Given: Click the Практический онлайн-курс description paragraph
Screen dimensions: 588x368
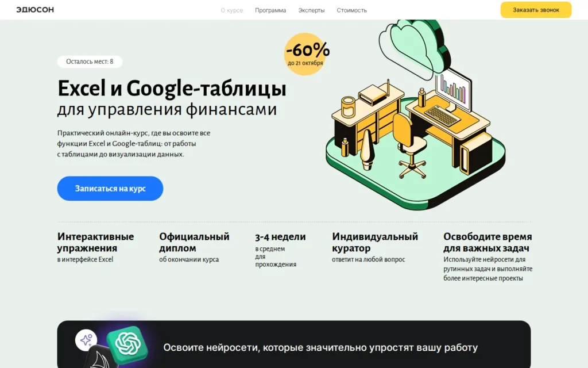Looking at the screenshot, I should (134, 143).
